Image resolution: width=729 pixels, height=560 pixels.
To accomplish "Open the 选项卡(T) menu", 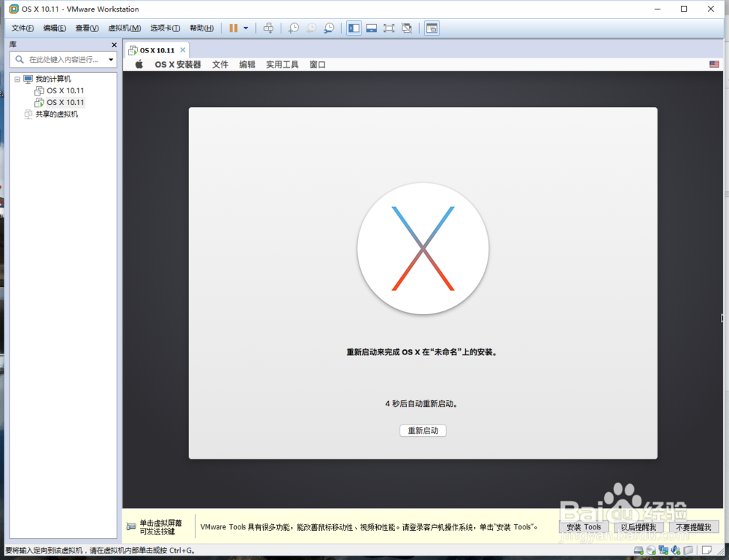I will click(165, 28).
